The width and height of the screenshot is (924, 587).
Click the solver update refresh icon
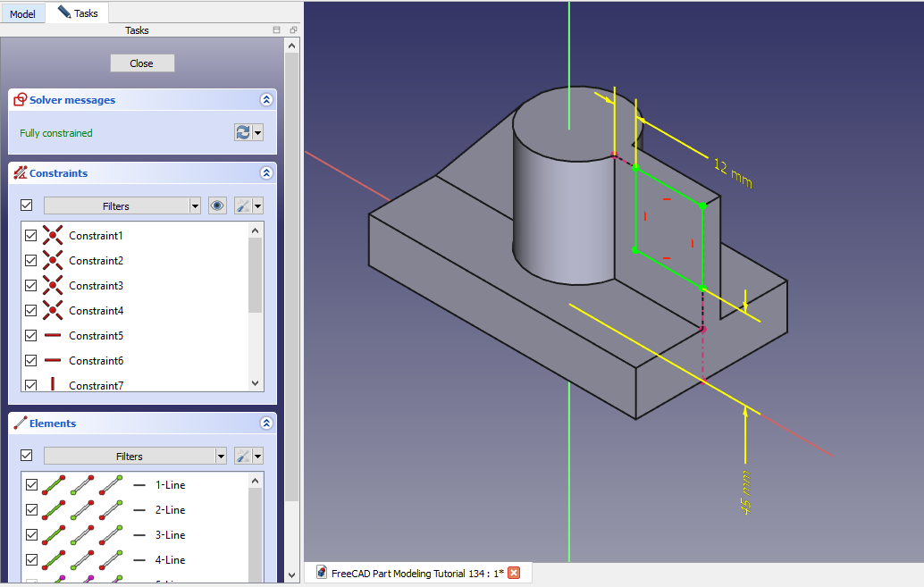(x=243, y=132)
